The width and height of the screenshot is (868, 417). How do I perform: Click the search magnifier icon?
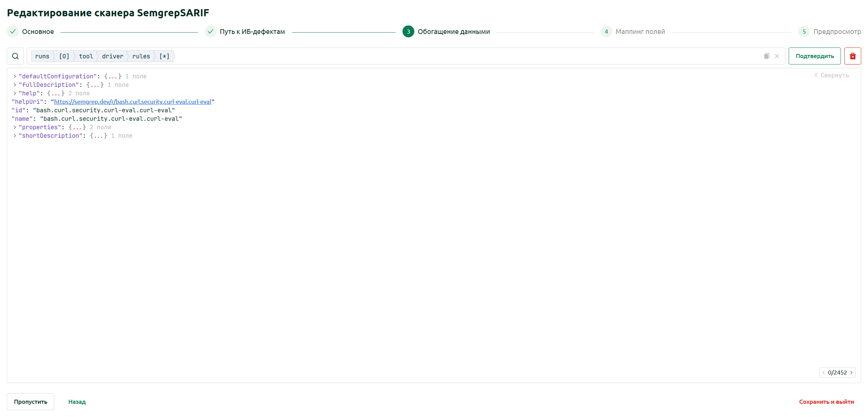[x=15, y=56]
